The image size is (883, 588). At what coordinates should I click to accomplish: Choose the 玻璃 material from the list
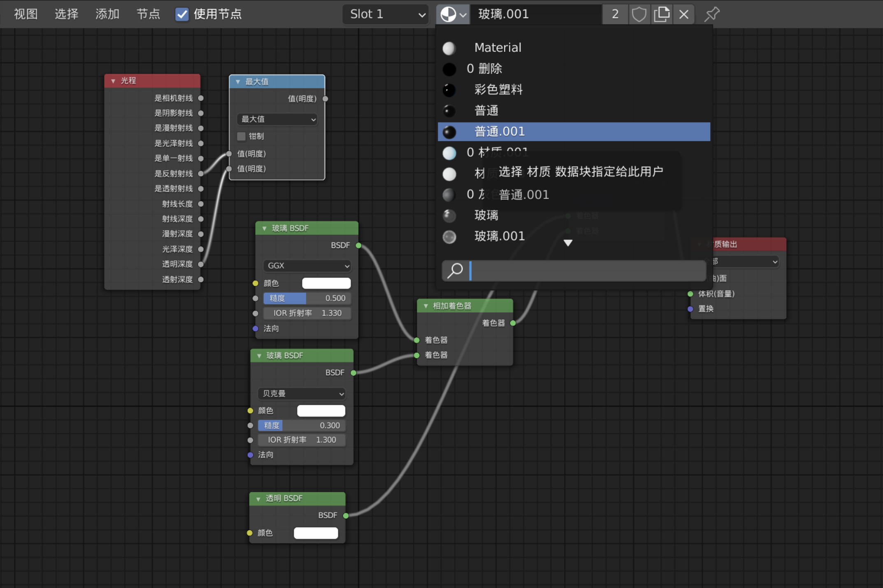pos(486,215)
